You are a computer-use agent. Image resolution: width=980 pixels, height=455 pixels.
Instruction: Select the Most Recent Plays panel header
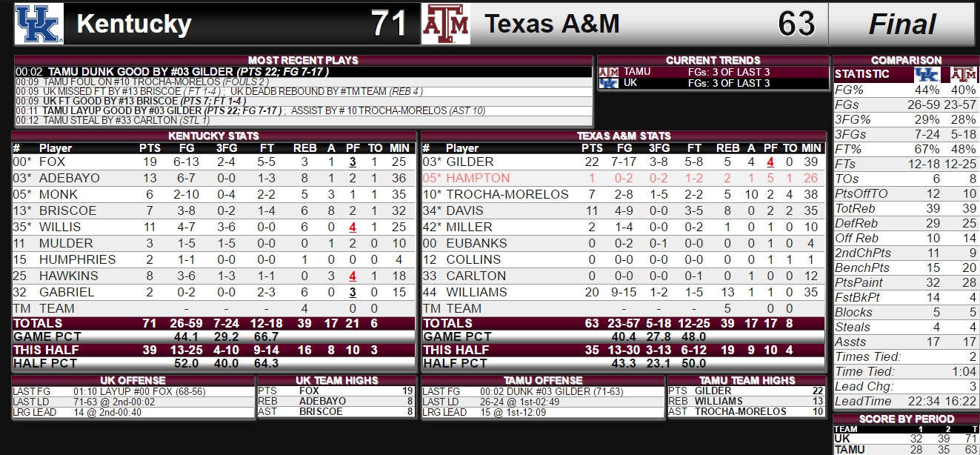coord(303,60)
